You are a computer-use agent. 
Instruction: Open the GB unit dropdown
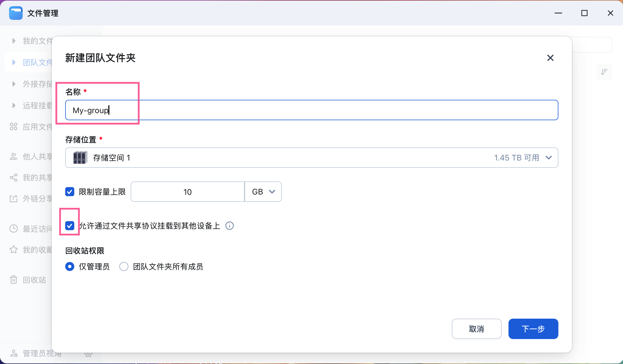tap(263, 192)
